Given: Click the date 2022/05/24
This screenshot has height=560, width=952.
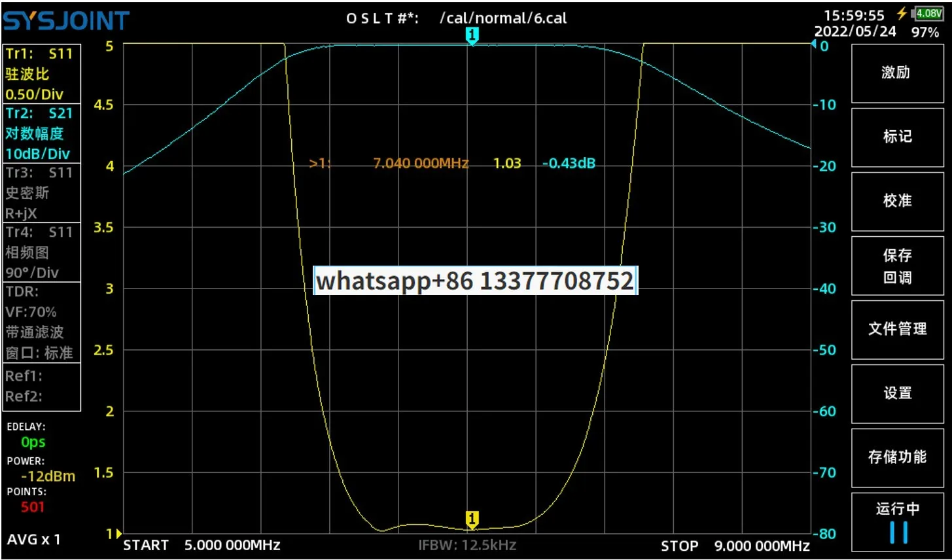Looking at the screenshot, I should [855, 31].
